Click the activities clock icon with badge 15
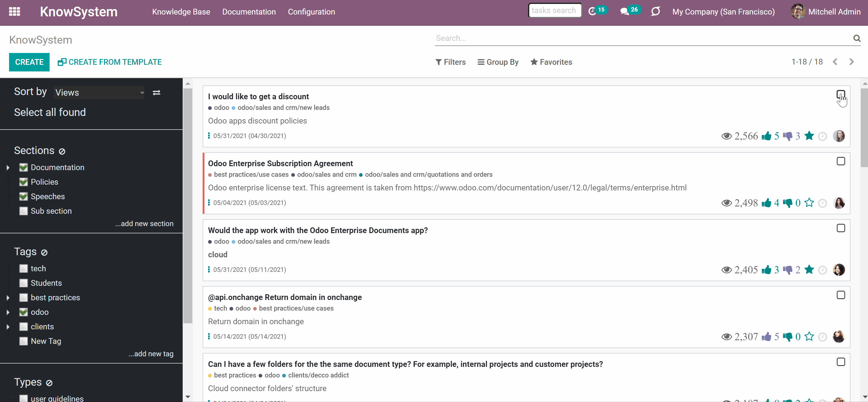 (x=593, y=12)
